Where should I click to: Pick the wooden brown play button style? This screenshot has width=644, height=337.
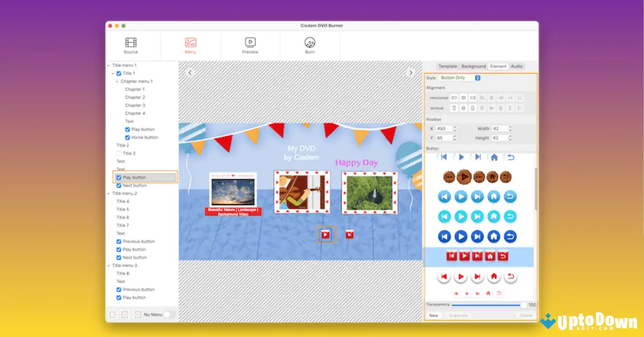[x=465, y=177]
